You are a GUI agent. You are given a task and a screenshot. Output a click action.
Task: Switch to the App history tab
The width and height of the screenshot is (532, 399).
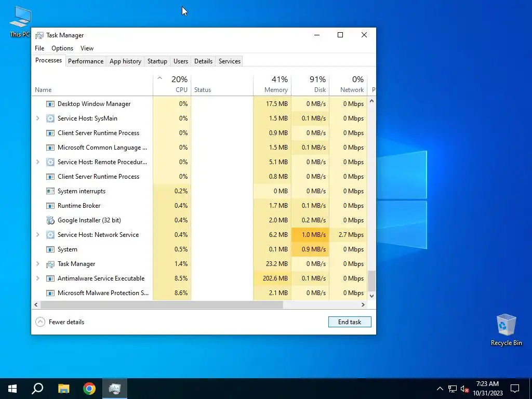coord(125,61)
